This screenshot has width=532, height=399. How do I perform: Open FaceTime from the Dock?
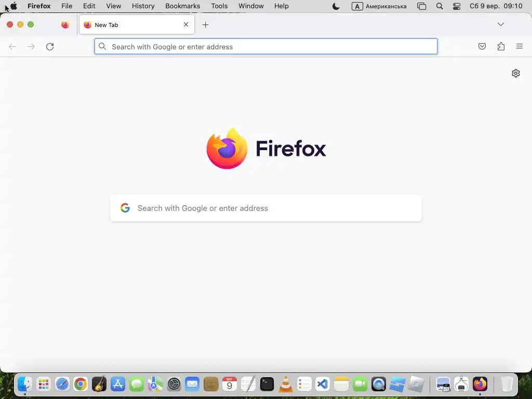pyautogui.click(x=360, y=384)
